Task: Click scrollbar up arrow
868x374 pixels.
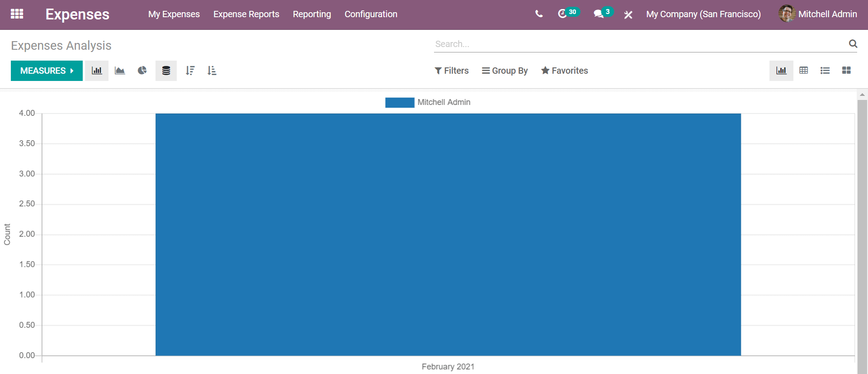Action: pos(862,95)
